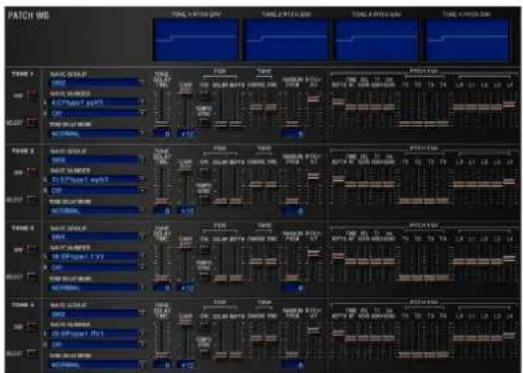Screen dimensions: 523x373
Task: Click the Tone 1 Gain +12 value field
Action: tap(185, 133)
